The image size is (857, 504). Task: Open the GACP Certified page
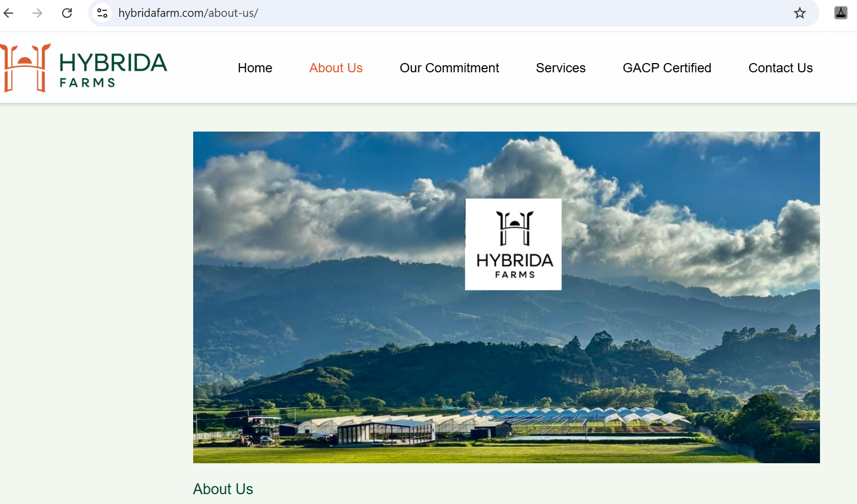(x=667, y=68)
